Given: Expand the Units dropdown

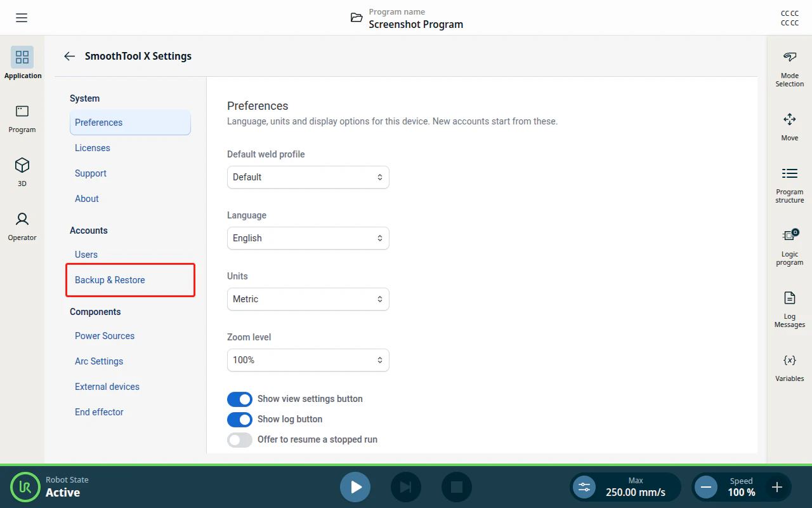Looking at the screenshot, I should click(x=308, y=299).
